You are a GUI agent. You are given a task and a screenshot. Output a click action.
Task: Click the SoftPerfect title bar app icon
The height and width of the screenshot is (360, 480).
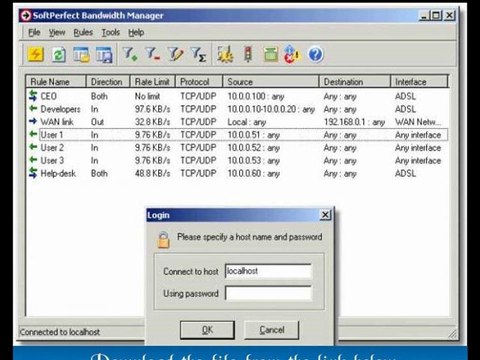coord(25,15)
